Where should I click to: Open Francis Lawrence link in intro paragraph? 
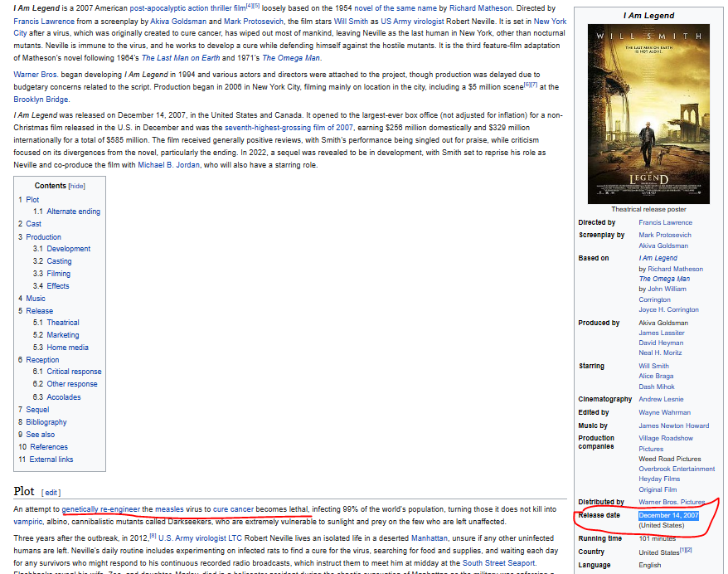[44, 22]
